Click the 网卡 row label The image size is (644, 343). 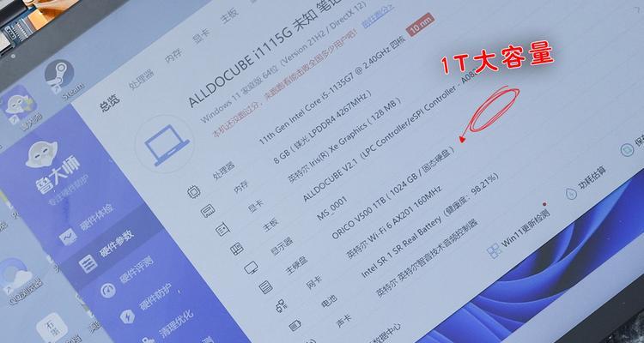pyautogui.click(x=314, y=283)
